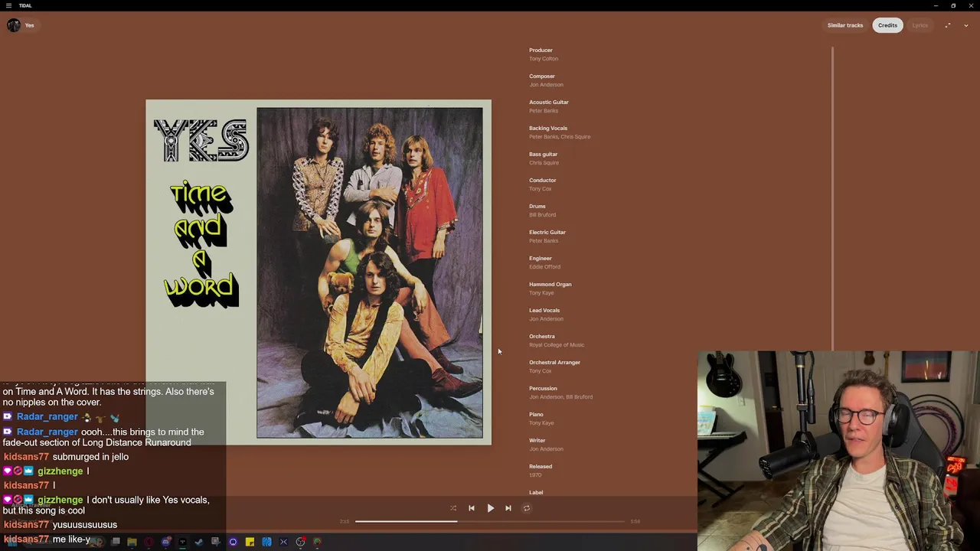Image resolution: width=980 pixels, height=551 pixels.
Task: Collapse the now playing view with chevron
Action: click(x=966, y=25)
